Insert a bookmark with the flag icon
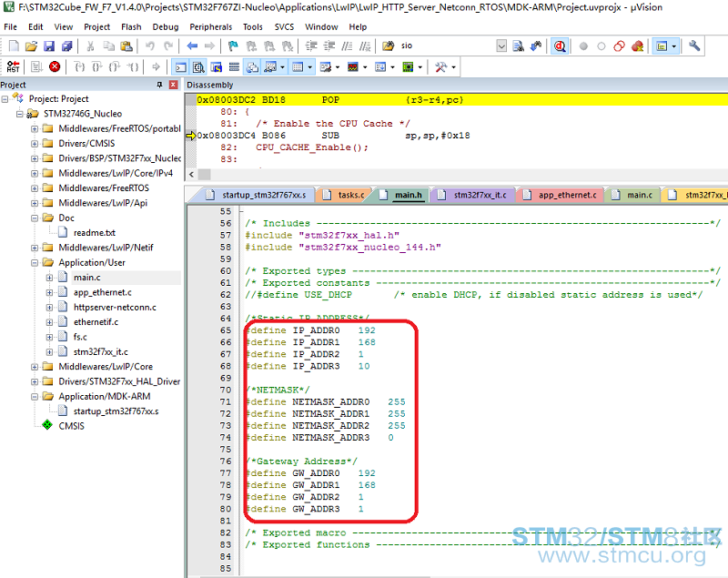This screenshot has width=728, height=578. (233, 46)
